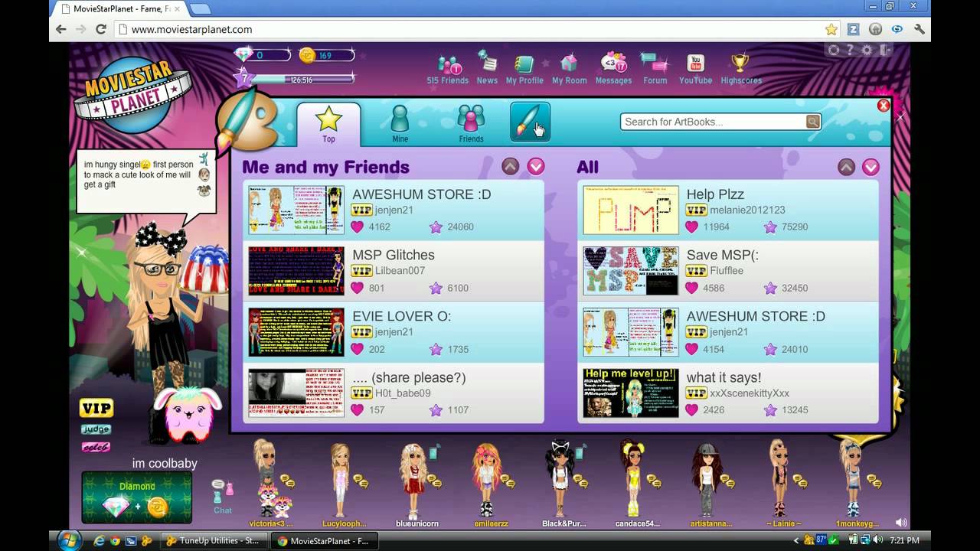Viewport: 980px width, 551px height.
Task: Close the ArtBooks window
Action: tap(883, 106)
